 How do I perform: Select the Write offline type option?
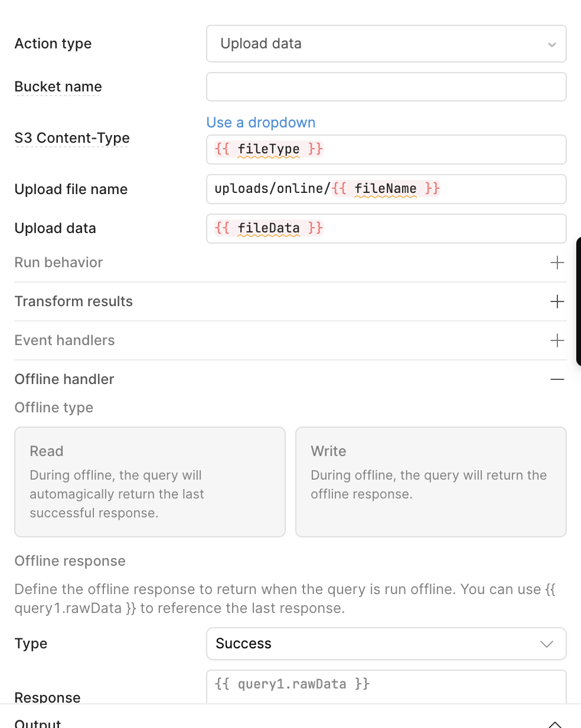pos(430,482)
